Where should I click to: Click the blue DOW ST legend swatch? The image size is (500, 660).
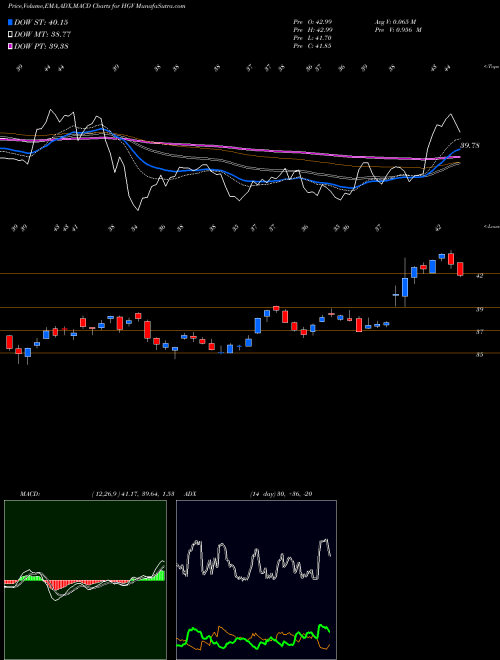10,22
